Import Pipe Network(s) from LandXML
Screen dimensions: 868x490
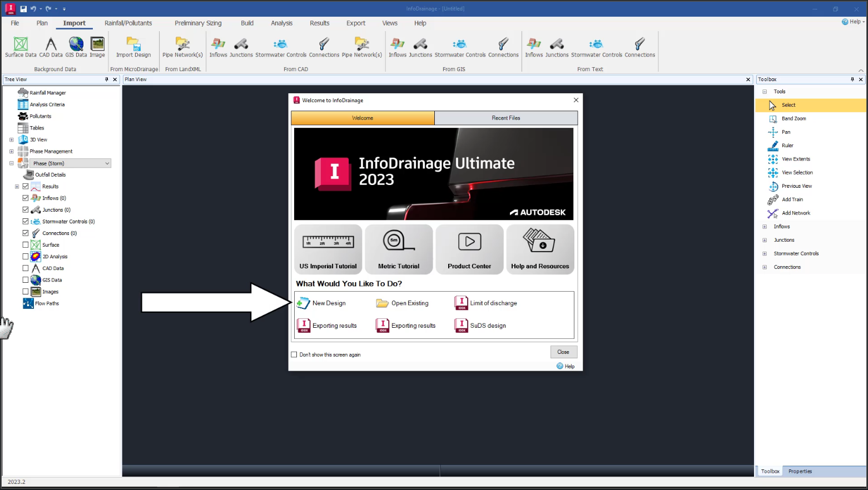(x=182, y=47)
